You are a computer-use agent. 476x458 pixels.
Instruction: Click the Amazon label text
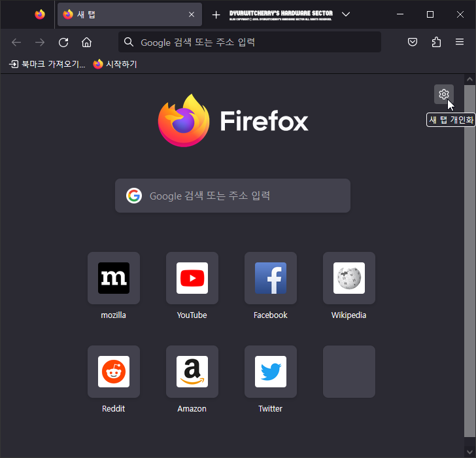[x=192, y=409]
